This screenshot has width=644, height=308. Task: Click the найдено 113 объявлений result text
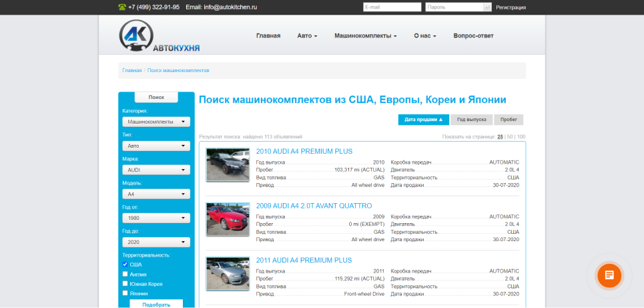coord(272,137)
